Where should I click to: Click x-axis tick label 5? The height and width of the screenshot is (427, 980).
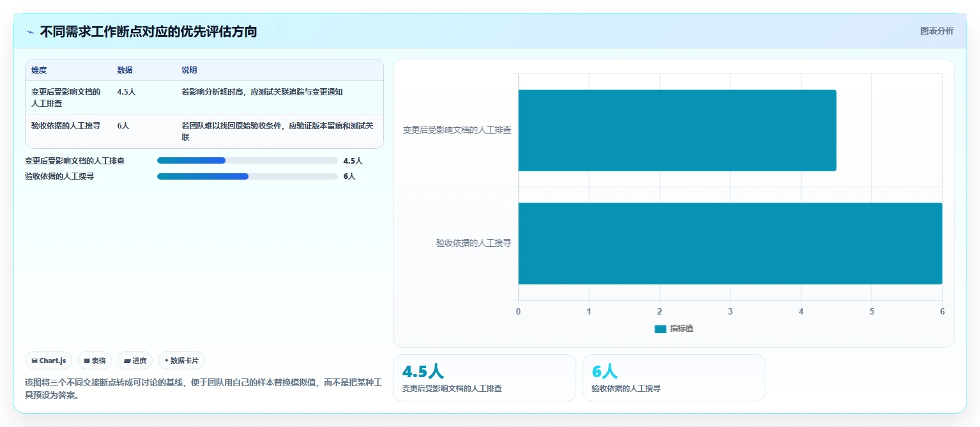[x=871, y=311]
